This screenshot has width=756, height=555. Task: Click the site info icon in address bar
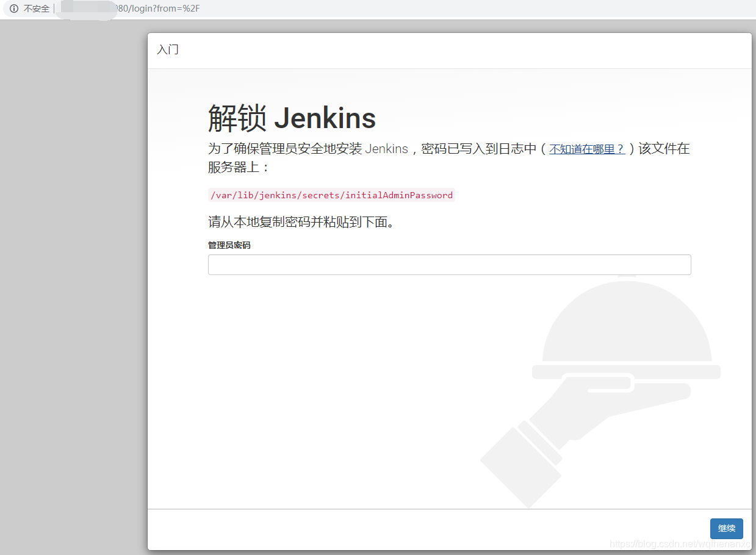[x=14, y=9]
